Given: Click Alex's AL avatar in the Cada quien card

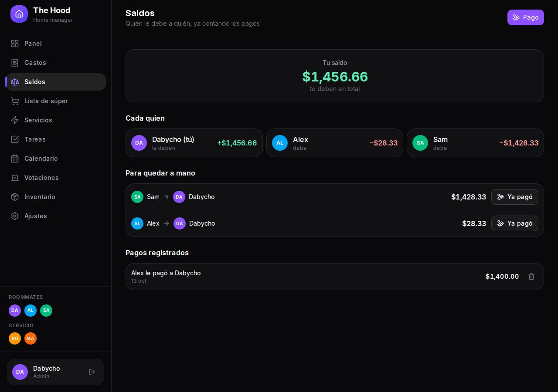Looking at the screenshot, I should [280, 143].
